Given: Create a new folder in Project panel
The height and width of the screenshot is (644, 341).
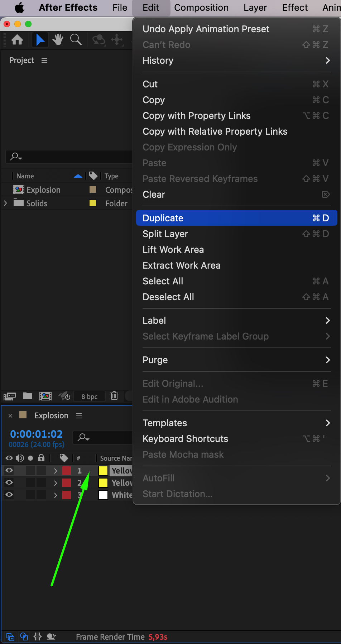Looking at the screenshot, I should (x=28, y=396).
